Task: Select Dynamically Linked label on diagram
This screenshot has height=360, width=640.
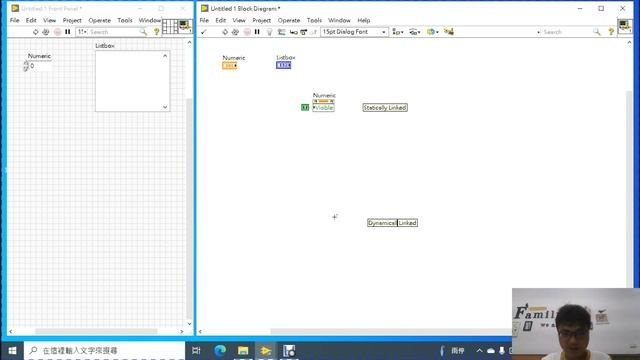Action: 392,223
